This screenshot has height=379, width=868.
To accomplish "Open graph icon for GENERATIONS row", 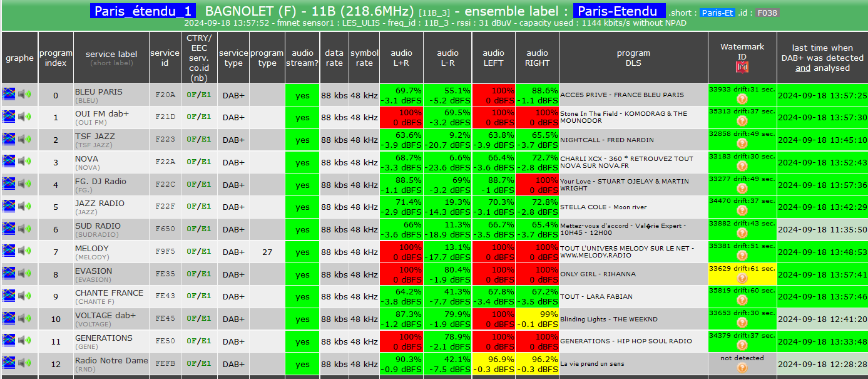I will point(9,341).
